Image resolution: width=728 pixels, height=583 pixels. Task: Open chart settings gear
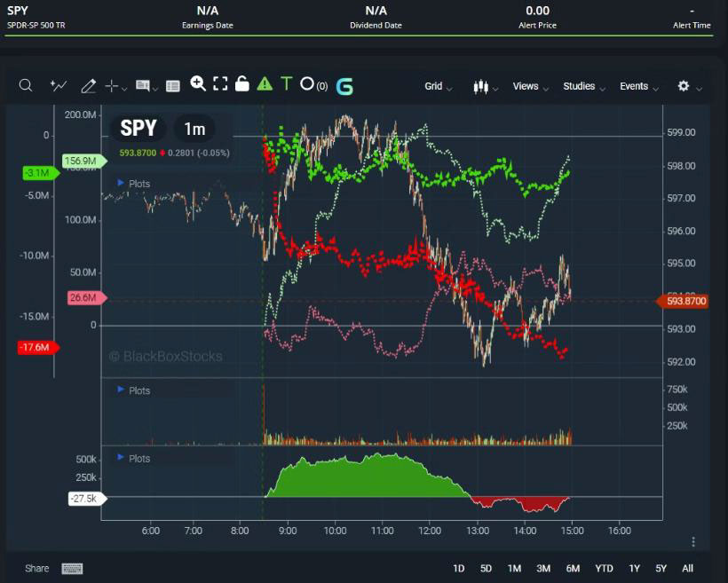point(684,86)
